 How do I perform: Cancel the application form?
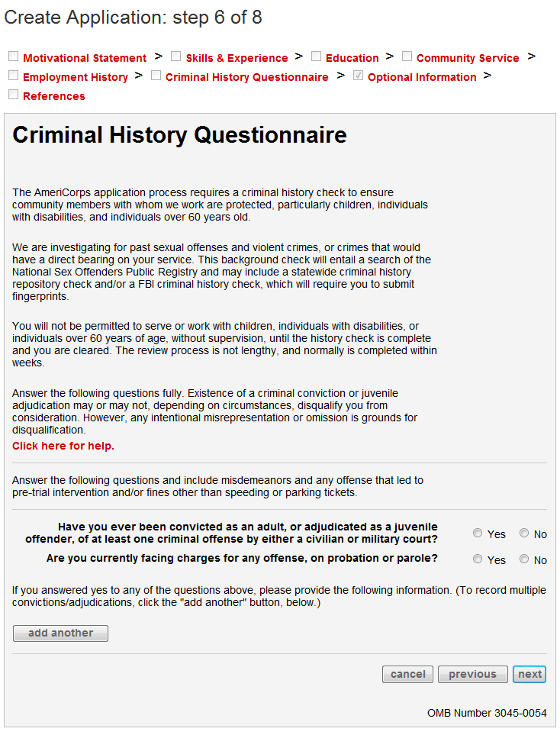pyautogui.click(x=407, y=674)
